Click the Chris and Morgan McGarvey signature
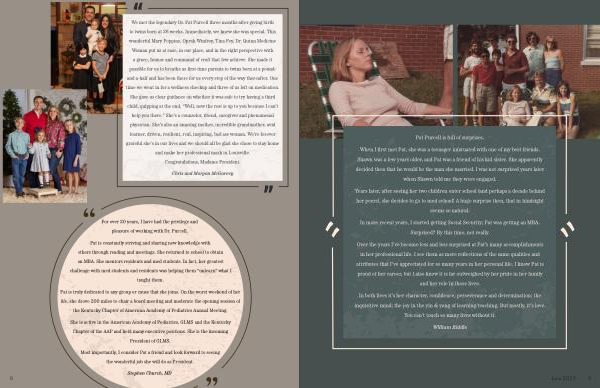 (x=202, y=173)
